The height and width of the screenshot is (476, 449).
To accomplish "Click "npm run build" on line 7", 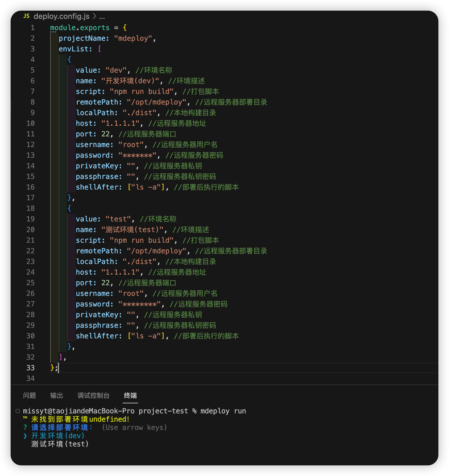I will coord(142,92).
